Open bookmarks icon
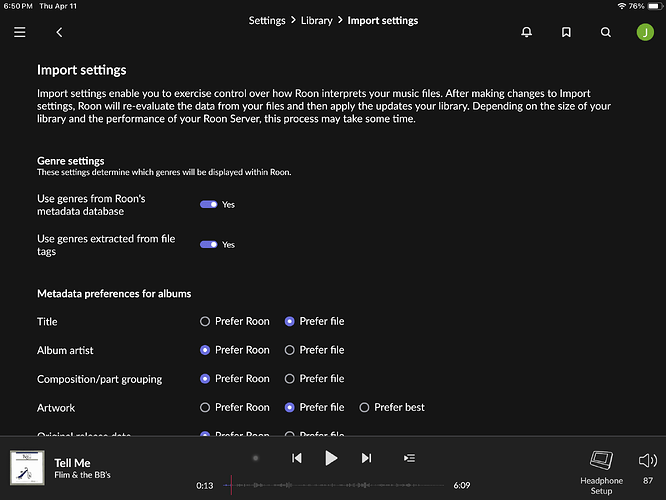This screenshot has width=666, height=500. click(x=566, y=32)
